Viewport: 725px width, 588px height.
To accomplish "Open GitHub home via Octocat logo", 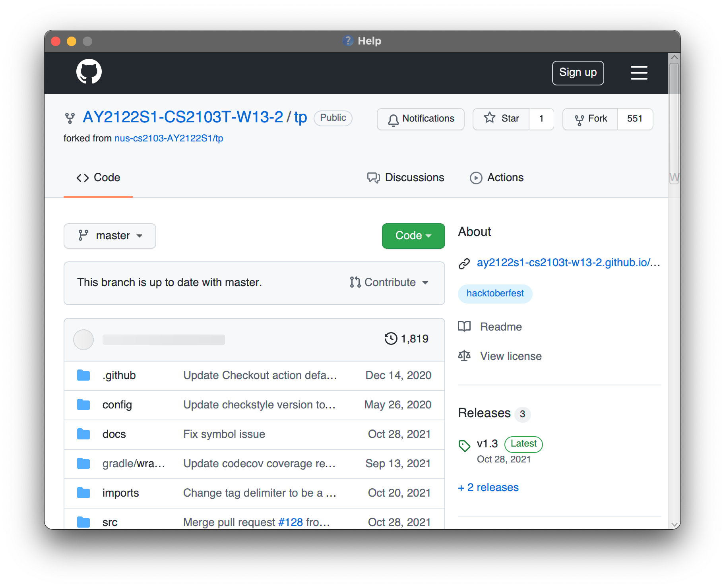I will [x=89, y=72].
